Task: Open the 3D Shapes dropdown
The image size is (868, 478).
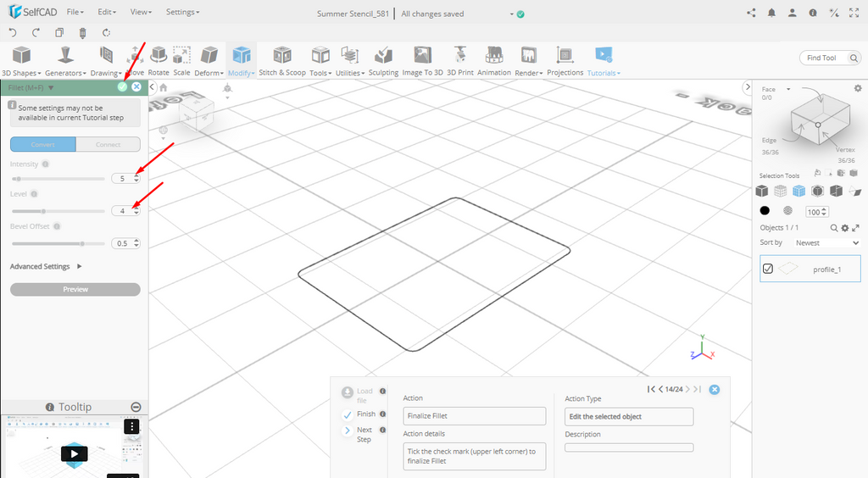Action: click(x=21, y=73)
